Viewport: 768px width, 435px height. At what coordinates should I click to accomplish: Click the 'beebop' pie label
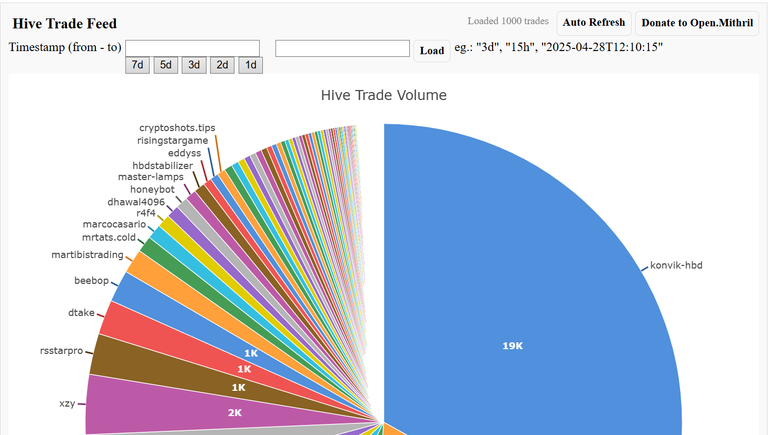91,280
